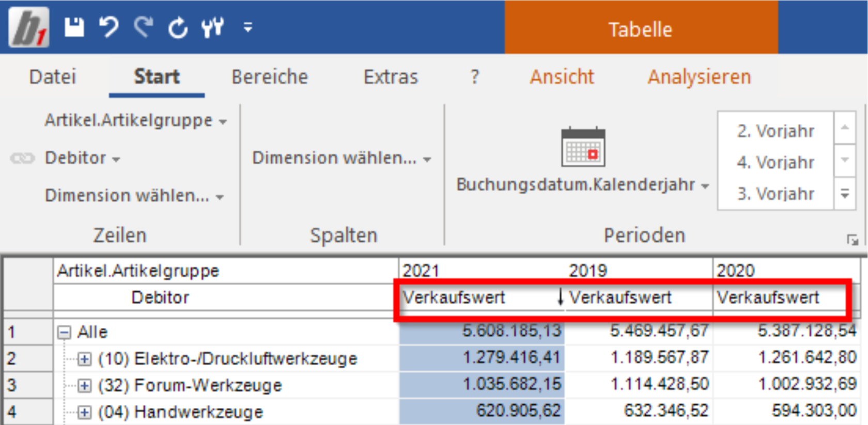Viewport: 868px width, 425px height.
Task: Expand the (32) Forum-Werkzeuge row
Action: (x=85, y=386)
